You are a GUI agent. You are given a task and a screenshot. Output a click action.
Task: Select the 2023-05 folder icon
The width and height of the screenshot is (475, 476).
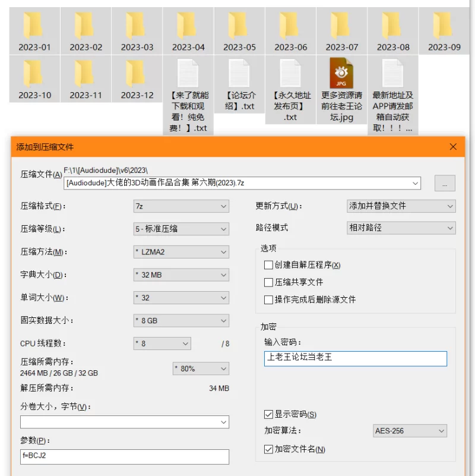(x=238, y=26)
